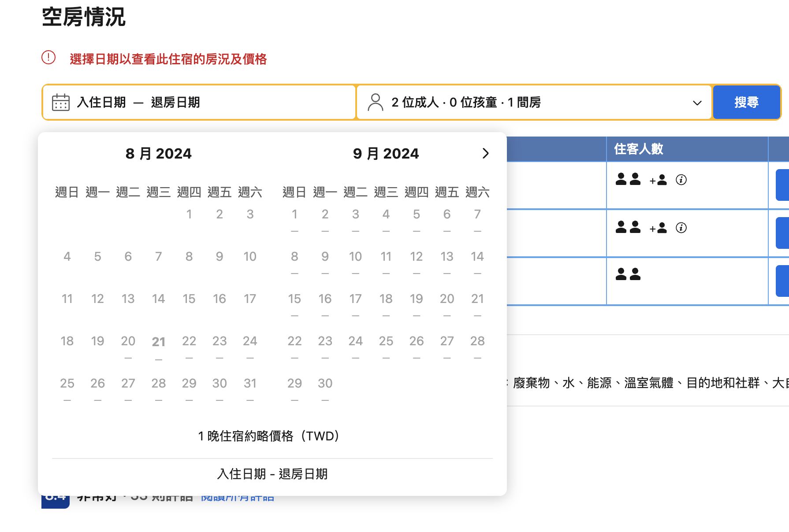The image size is (789, 532).
Task: Select September 7 in the calendar
Action: (x=477, y=220)
